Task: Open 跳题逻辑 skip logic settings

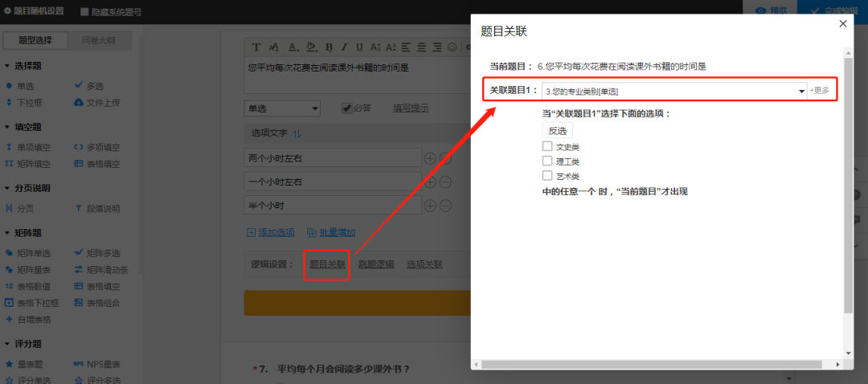Action: tap(376, 264)
